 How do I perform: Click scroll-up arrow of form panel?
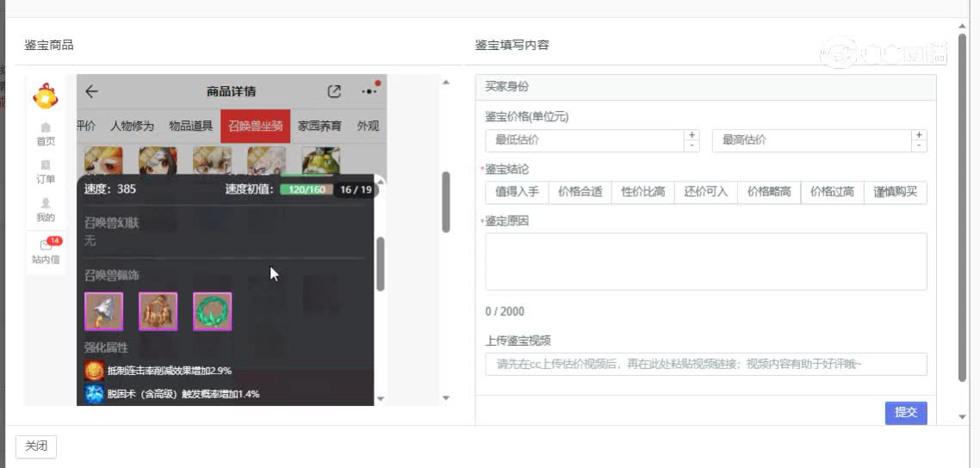click(x=963, y=26)
